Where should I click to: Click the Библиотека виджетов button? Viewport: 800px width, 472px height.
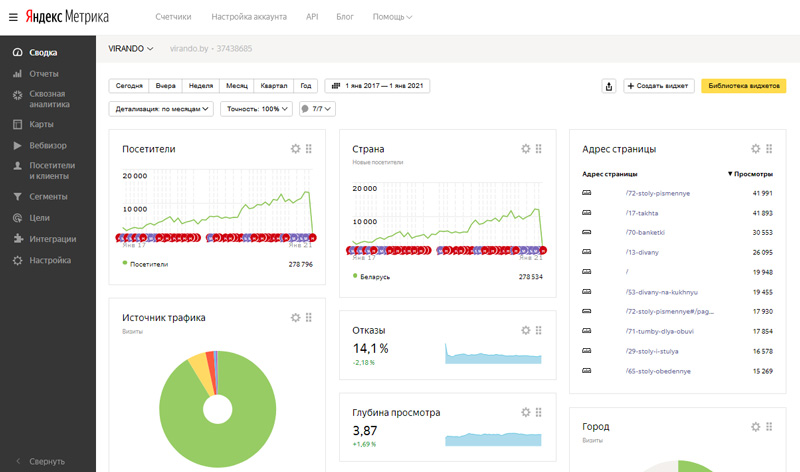click(743, 86)
